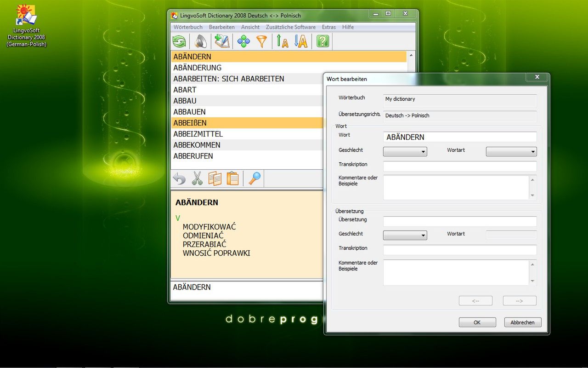Select ABBAU in the word list
The image size is (588, 368).
click(x=247, y=101)
